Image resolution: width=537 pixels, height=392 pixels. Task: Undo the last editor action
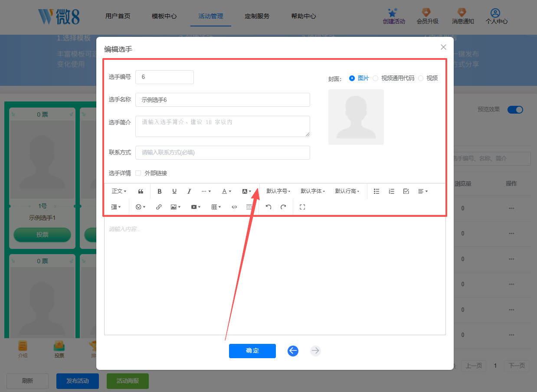tap(268, 207)
